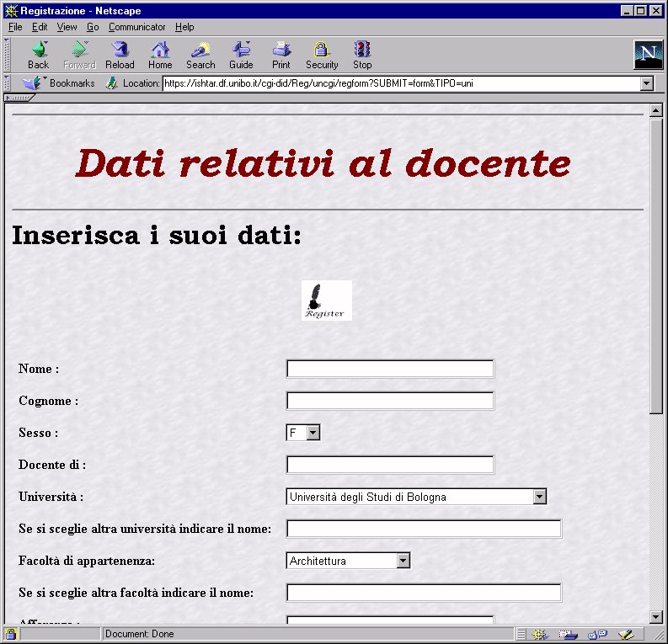Click the Netscape N logo
Screen dimensions: 668x644
tap(648, 55)
